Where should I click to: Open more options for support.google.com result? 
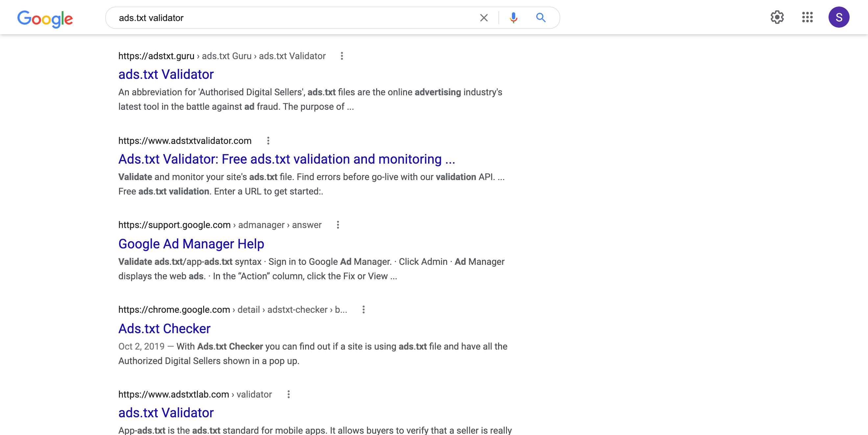tap(338, 225)
